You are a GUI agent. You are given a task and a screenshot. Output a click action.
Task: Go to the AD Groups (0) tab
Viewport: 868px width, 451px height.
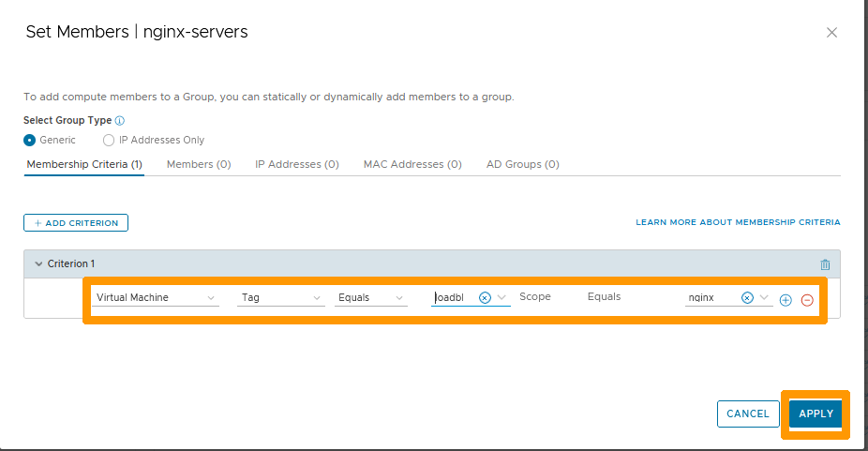coord(522,164)
